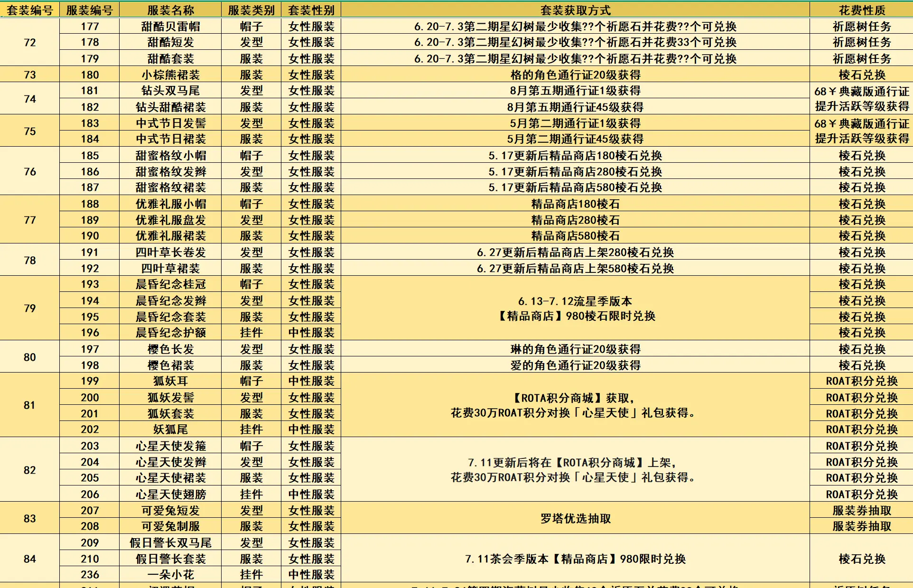Select the 罗塔优选抽取 merged cell
Screen dimensions: 913x588
tap(575, 518)
